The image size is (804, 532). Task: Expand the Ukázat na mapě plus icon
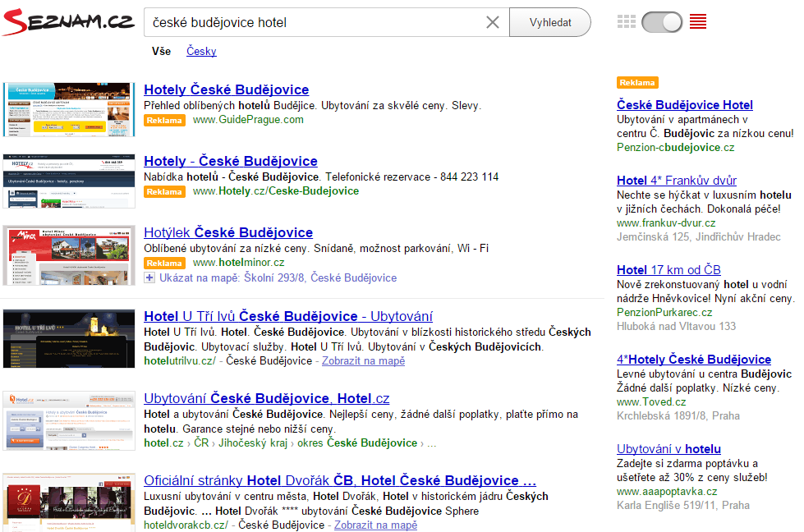pos(149,277)
